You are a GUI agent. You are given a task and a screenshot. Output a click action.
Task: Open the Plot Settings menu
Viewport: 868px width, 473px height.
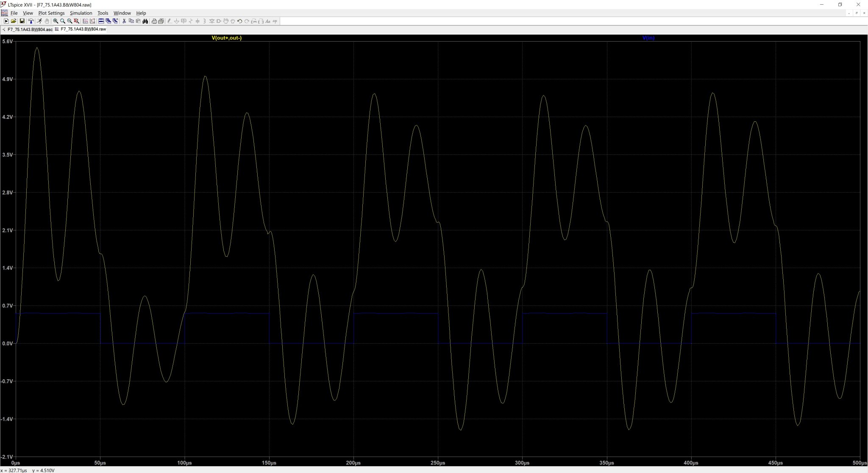point(51,13)
